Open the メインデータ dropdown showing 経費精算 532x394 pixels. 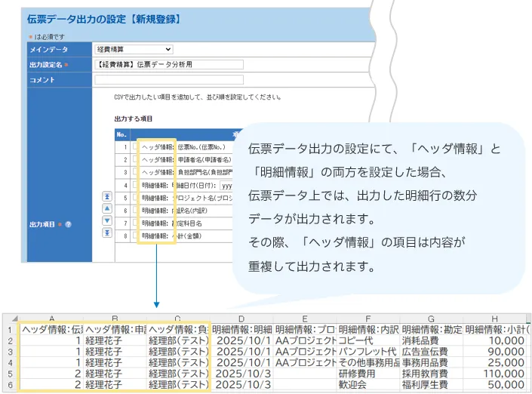(x=134, y=50)
